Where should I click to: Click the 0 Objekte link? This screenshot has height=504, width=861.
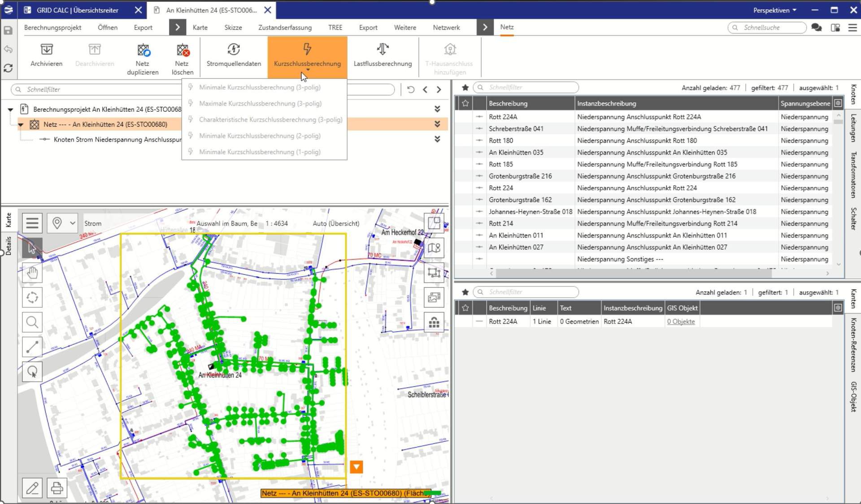point(680,322)
